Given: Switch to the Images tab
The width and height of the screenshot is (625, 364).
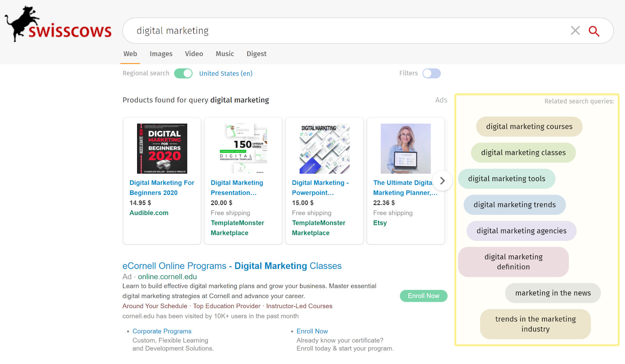Looking at the screenshot, I should [x=161, y=54].
